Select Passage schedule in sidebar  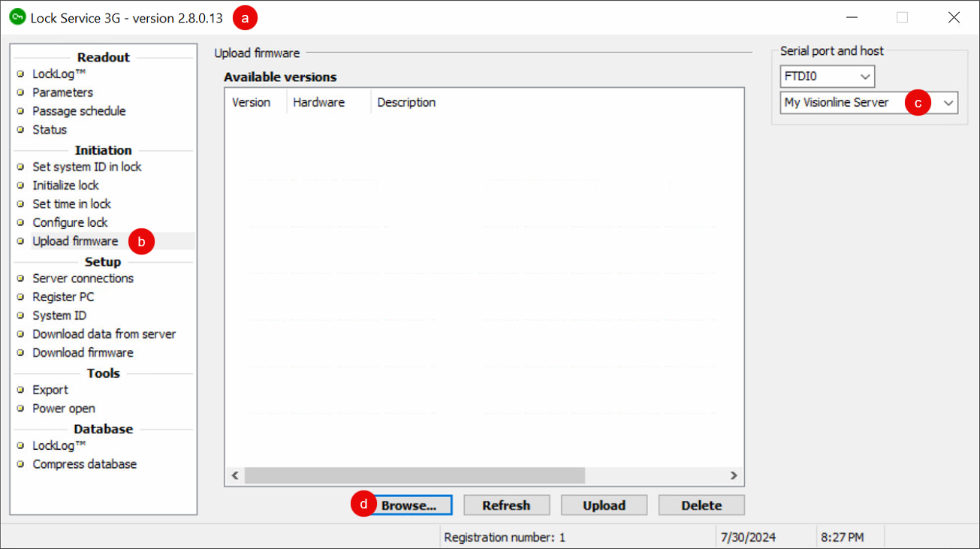point(79,111)
